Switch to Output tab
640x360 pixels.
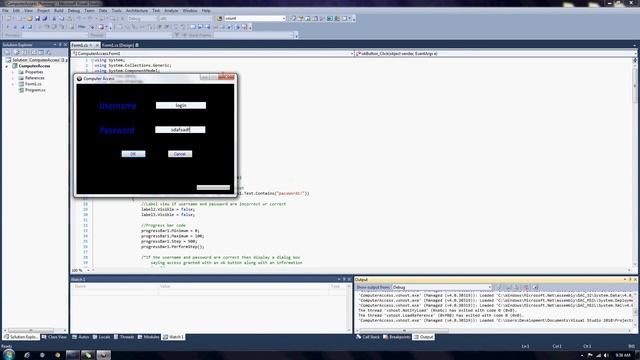pyautogui.click(x=424, y=337)
